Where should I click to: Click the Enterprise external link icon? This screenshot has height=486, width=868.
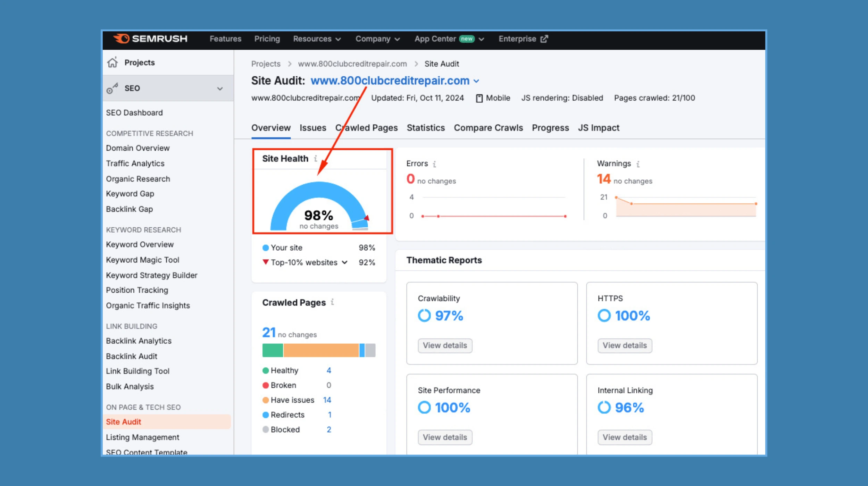point(544,39)
